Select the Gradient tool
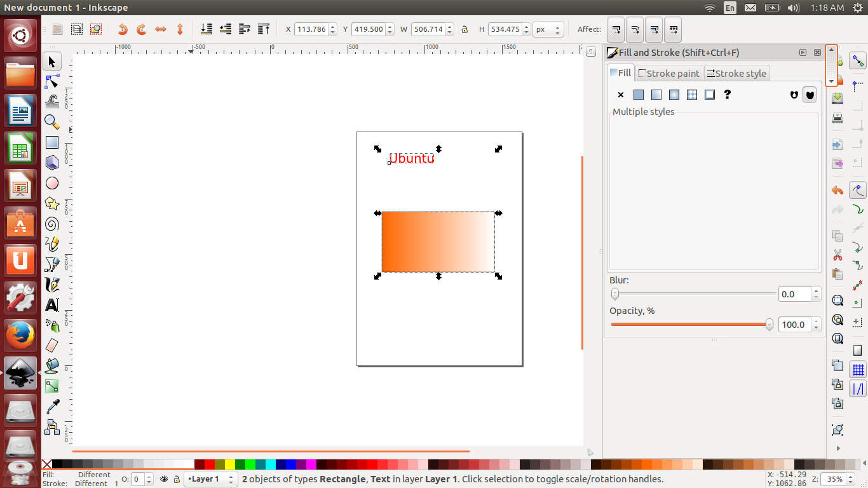Viewport: 868px width, 488px height. pyautogui.click(x=52, y=386)
